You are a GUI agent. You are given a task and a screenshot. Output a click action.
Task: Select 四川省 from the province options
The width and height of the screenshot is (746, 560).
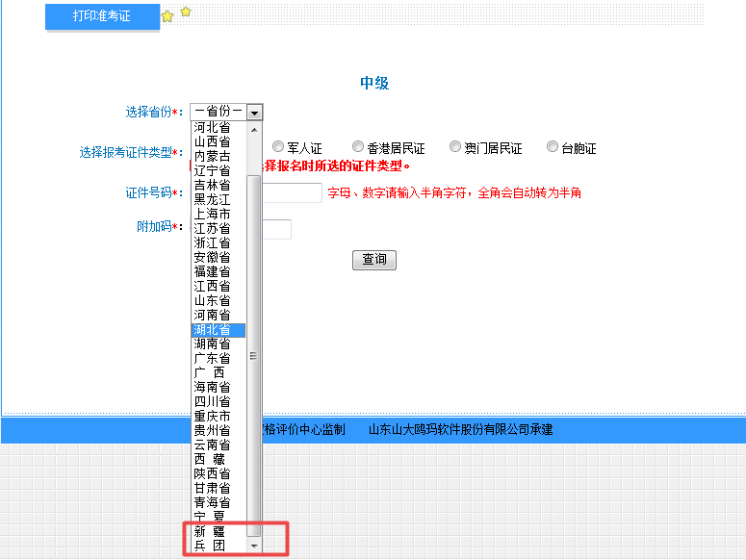coord(212,402)
